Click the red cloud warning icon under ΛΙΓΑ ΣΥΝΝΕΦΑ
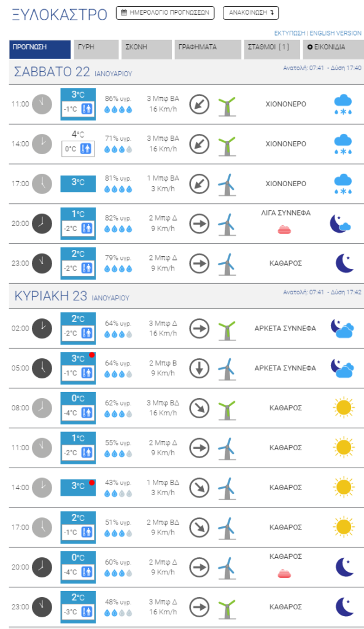Image resolution: width=364 pixels, height=629 pixels. pos(284,230)
